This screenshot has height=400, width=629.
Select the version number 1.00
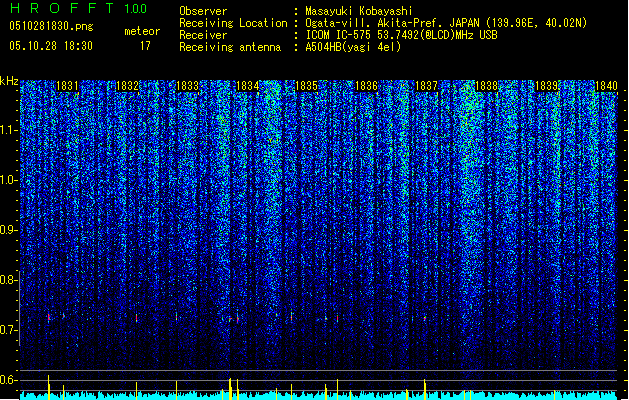tap(135, 9)
